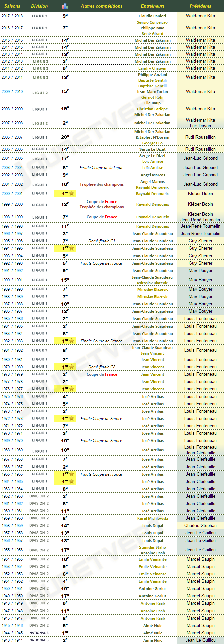Click the Ligue 1 logo in the 2006/2007 row
Viewport: 224px width, 644px height.
[40, 138]
